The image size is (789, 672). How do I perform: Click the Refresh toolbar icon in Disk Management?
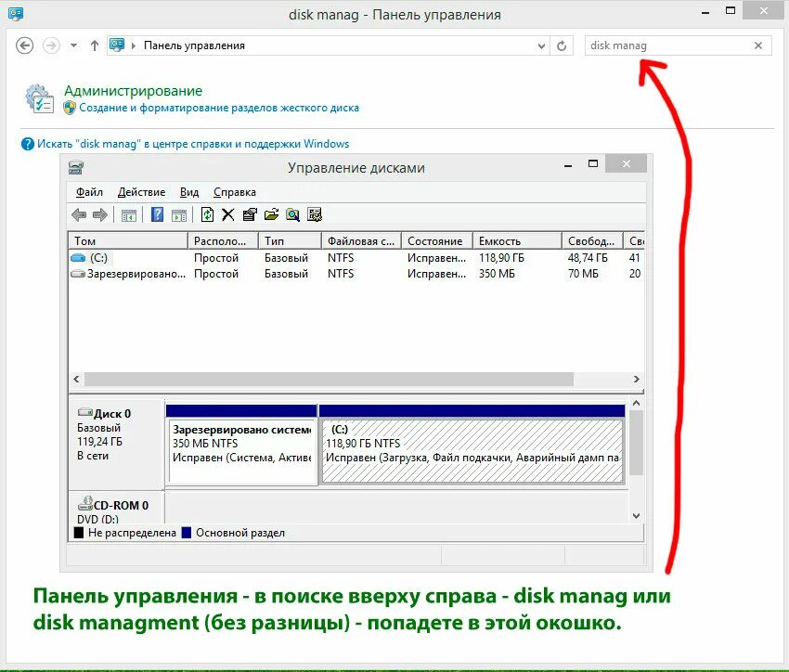(x=207, y=214)
